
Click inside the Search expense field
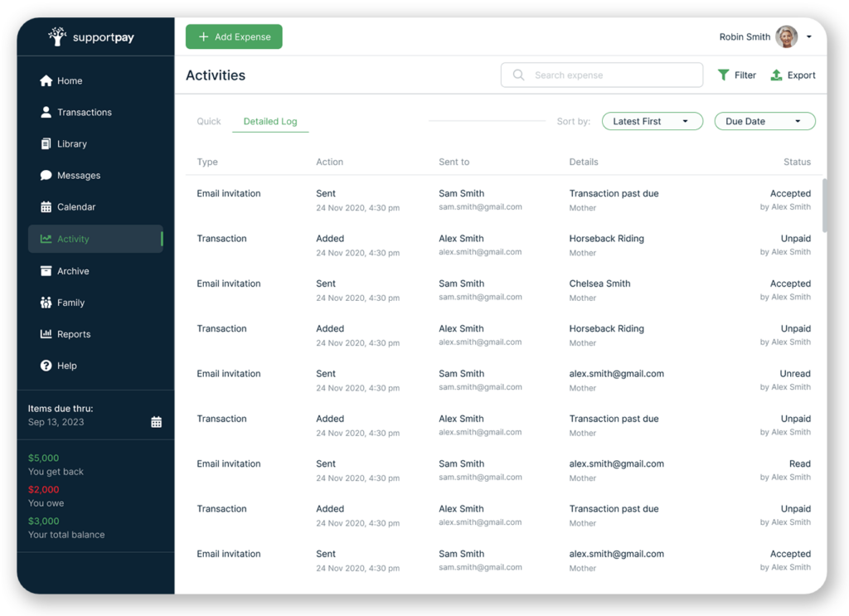[x=601, y=75]
